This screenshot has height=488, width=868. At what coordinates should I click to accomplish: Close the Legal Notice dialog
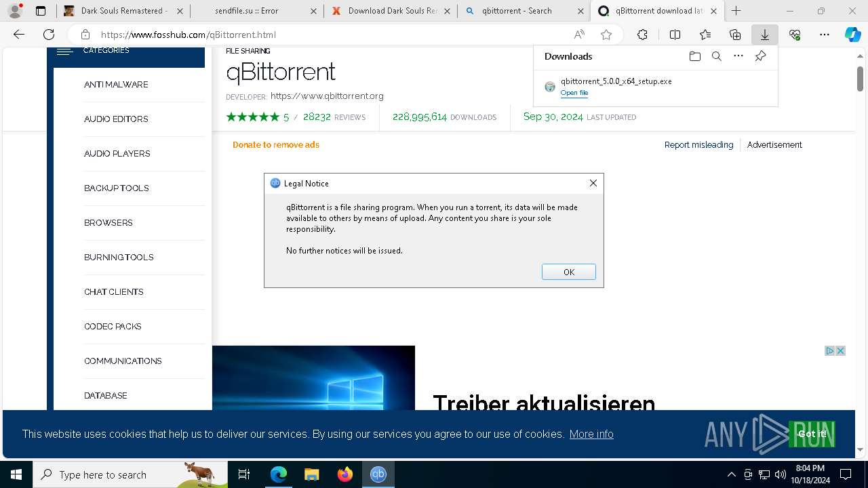pyautogui.click(x=593, y=183)
